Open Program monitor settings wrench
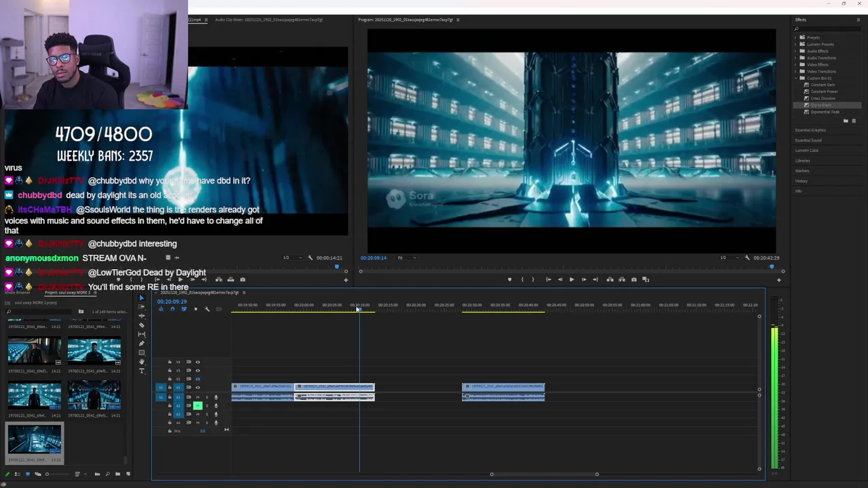 point(747,258)
